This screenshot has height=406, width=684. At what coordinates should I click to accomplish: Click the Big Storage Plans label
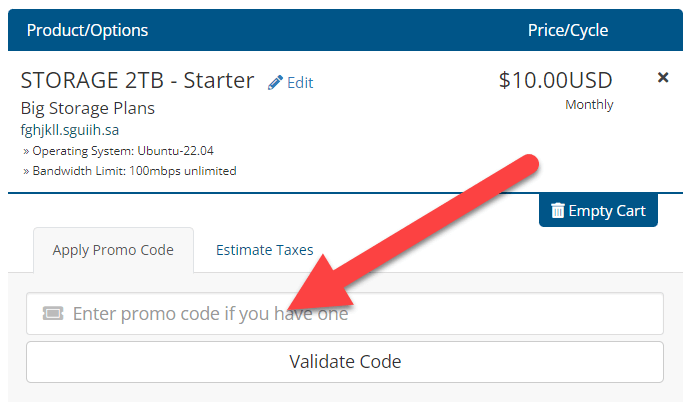click(88, 108)
